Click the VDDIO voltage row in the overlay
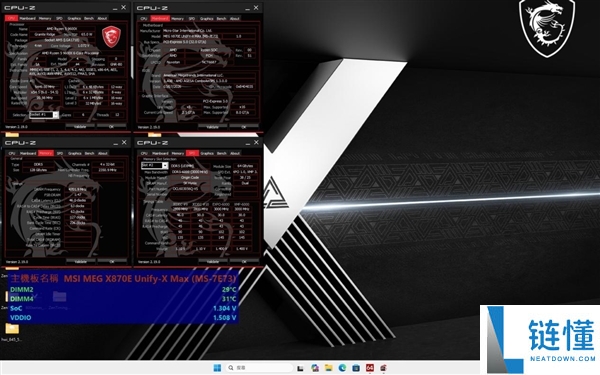 pyautogui.click(x=123, y=318)
